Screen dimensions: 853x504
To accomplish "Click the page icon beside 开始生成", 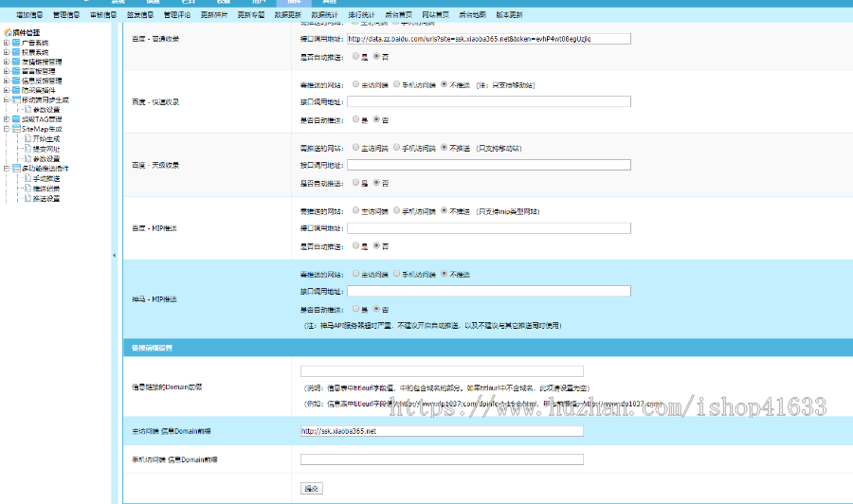I will click(27, 138).
